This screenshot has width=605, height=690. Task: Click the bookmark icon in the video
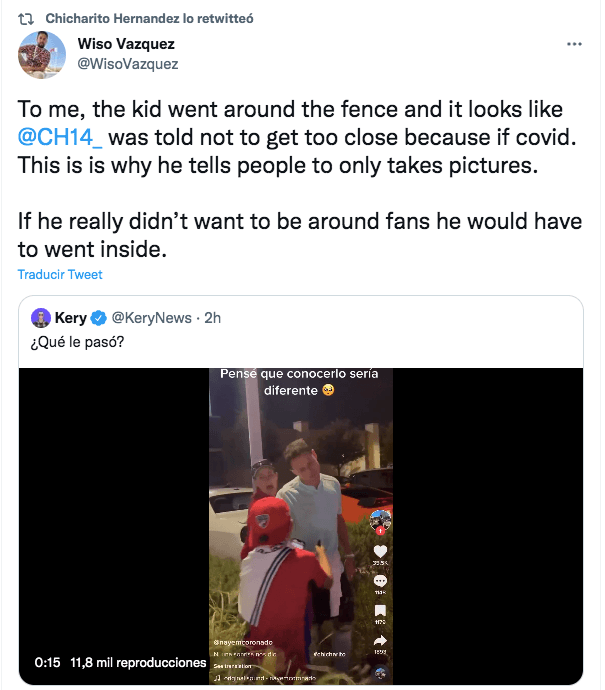[x=379, y=612]
